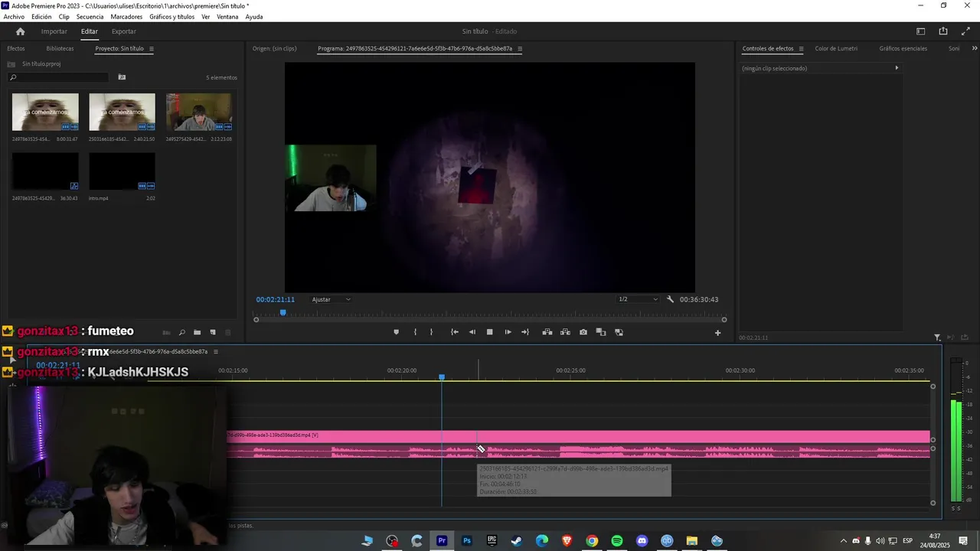This screenshot has width=980, height=551.
Task: Click the Find magnifier icon in Project panel
Action: 181,333
